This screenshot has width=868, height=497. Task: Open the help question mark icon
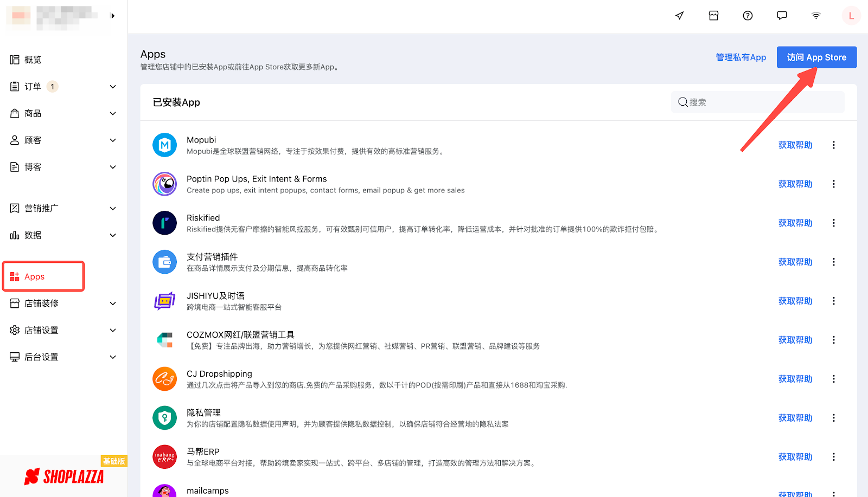tap(748, 16)
